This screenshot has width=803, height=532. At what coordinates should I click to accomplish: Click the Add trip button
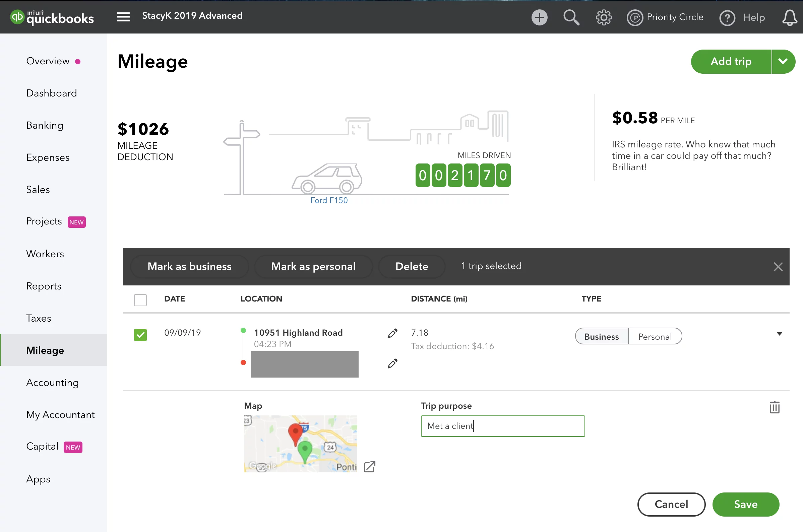coord(731,61)
